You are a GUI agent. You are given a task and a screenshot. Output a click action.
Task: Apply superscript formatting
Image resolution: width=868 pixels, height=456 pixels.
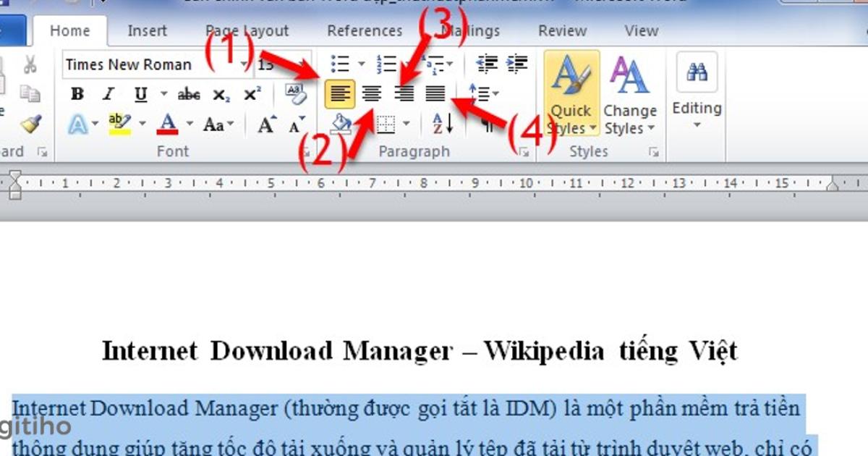252,93
